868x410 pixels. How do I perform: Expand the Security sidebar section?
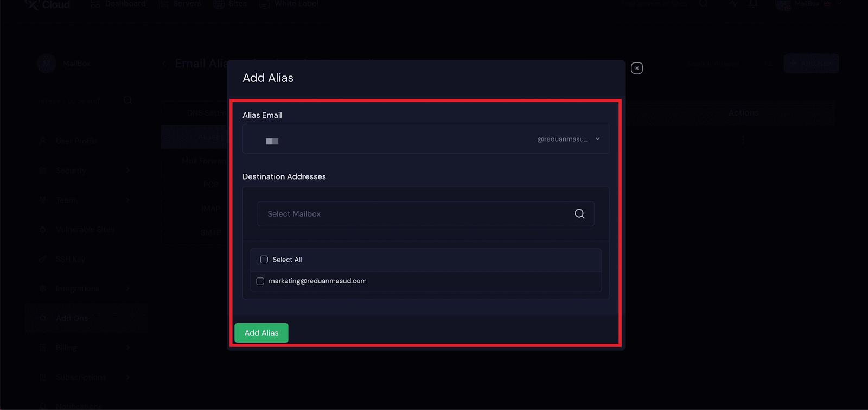click(x=127, y=171)
